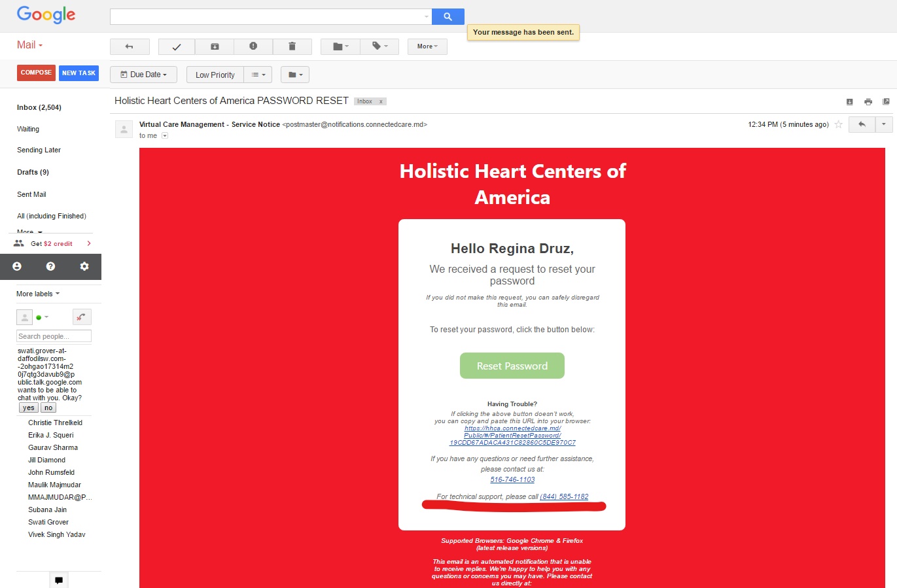Open chat with Christie Threlkeld

55,423
